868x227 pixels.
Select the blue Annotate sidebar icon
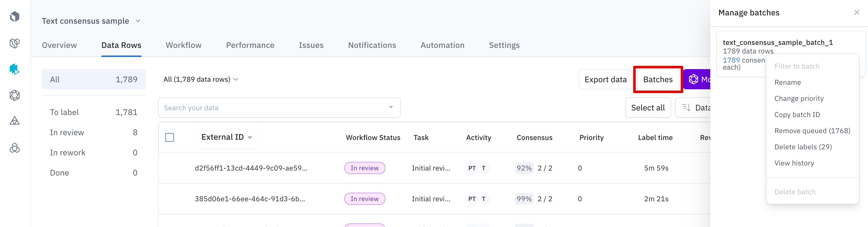(14, 69)
